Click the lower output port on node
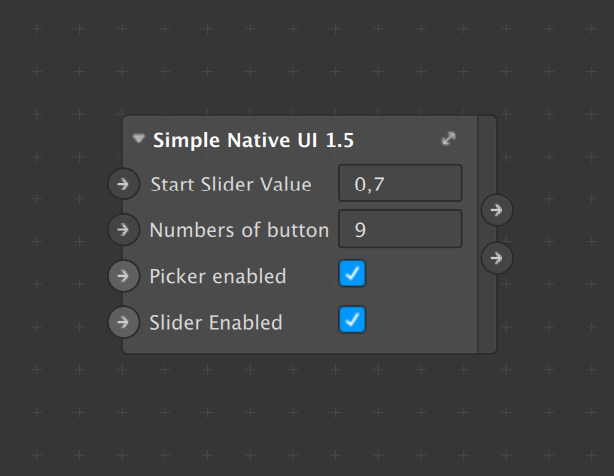The height and width of the screenshot is (476, 614). click(497, 258)
